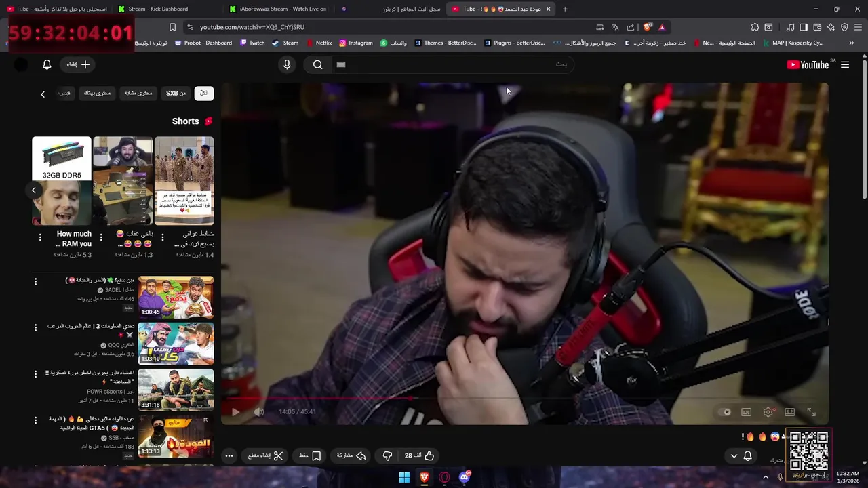Screen dimensions: 868x488
Task: Open options for the 'How much RAM you' short
Action: click(x=40, y=237)
